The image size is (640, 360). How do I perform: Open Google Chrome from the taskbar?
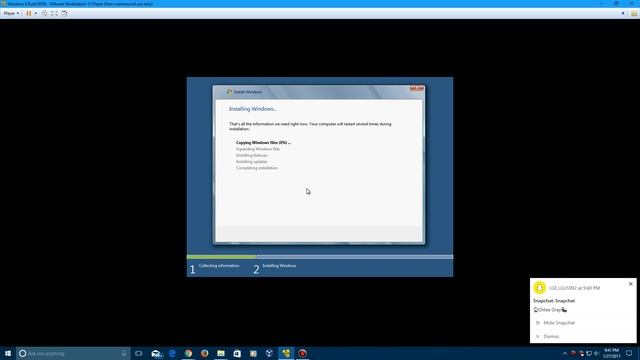coord(188,353)
